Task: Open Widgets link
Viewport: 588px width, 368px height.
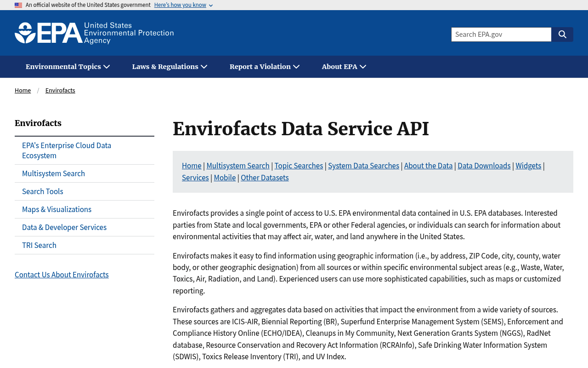Action: (x=528, y=166)
